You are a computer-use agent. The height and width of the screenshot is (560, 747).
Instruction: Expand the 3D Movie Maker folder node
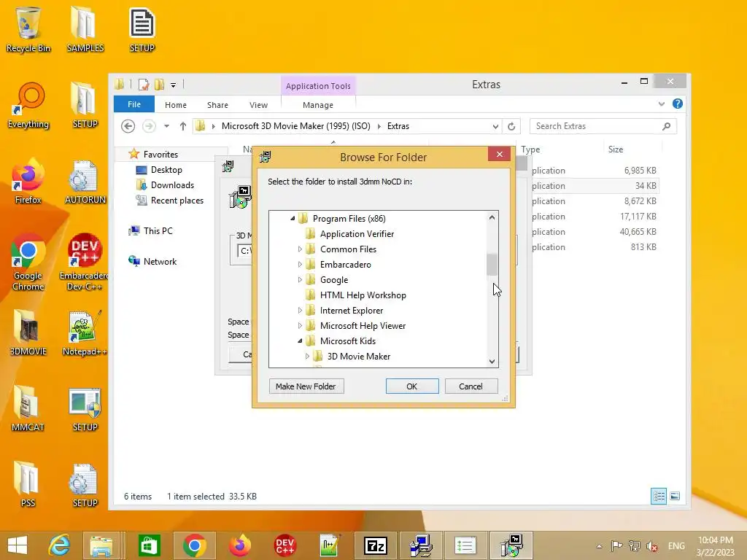coord(307,356)
